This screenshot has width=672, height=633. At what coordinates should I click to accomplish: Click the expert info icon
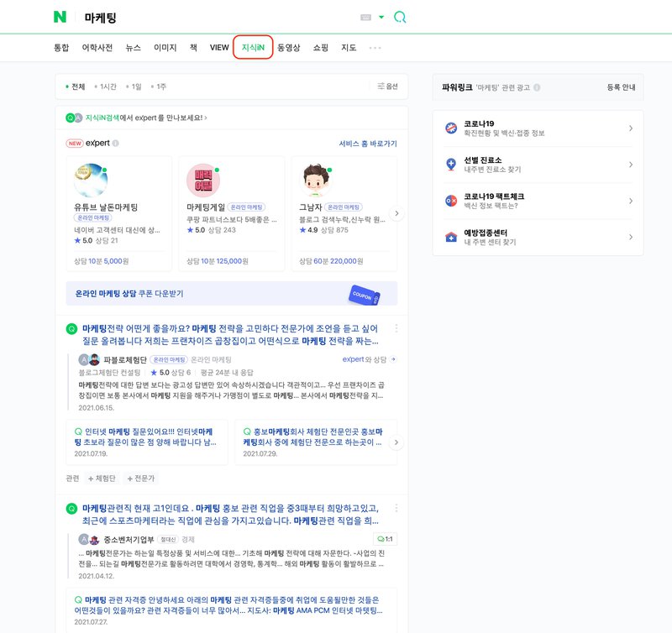115,143
